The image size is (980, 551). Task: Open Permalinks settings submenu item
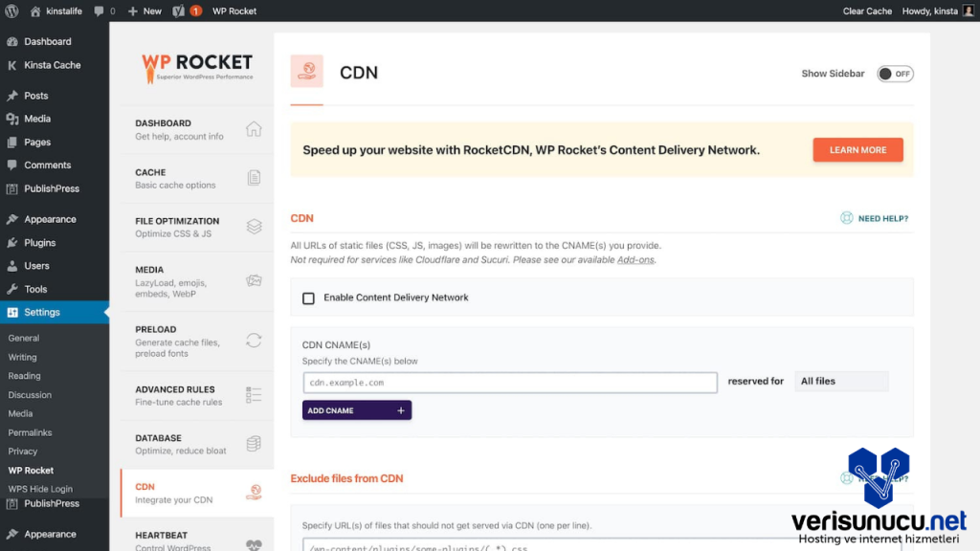point(30,432)
